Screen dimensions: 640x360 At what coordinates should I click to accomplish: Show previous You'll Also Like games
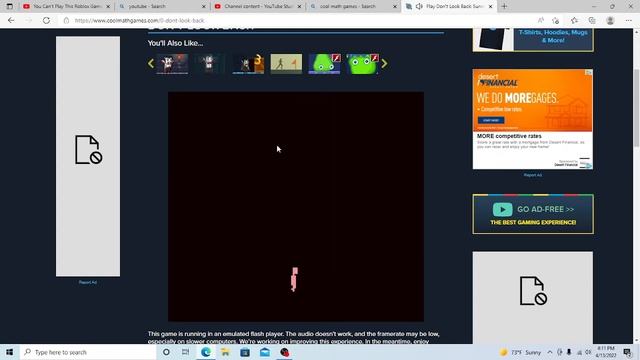point(151,63)
